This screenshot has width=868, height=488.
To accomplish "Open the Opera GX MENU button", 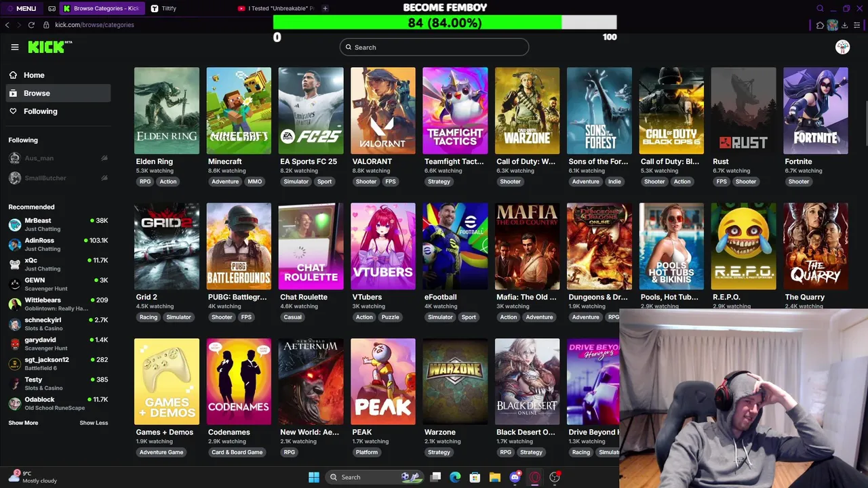I will point(22,8).
